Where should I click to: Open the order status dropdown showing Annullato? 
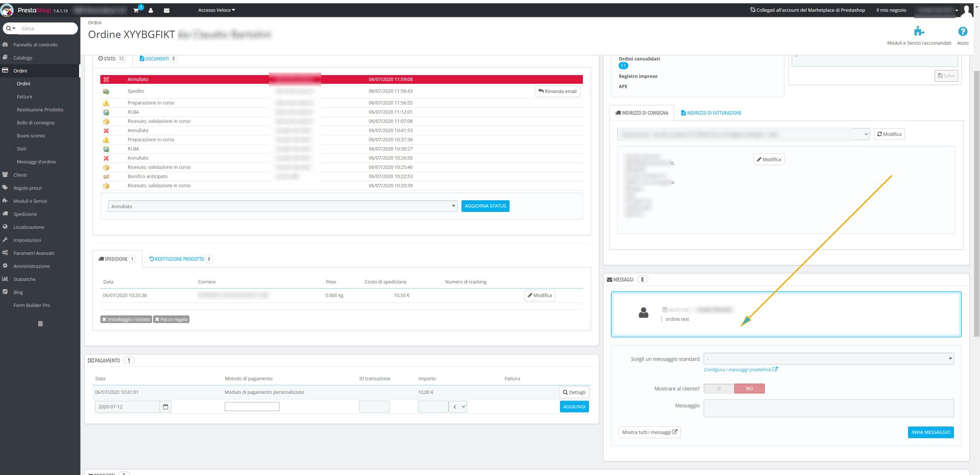pyautogui.click(x=282, y=206)
